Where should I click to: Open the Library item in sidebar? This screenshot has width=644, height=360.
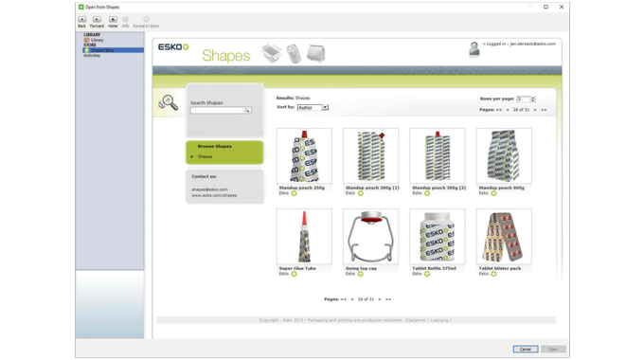coord(97,41)
